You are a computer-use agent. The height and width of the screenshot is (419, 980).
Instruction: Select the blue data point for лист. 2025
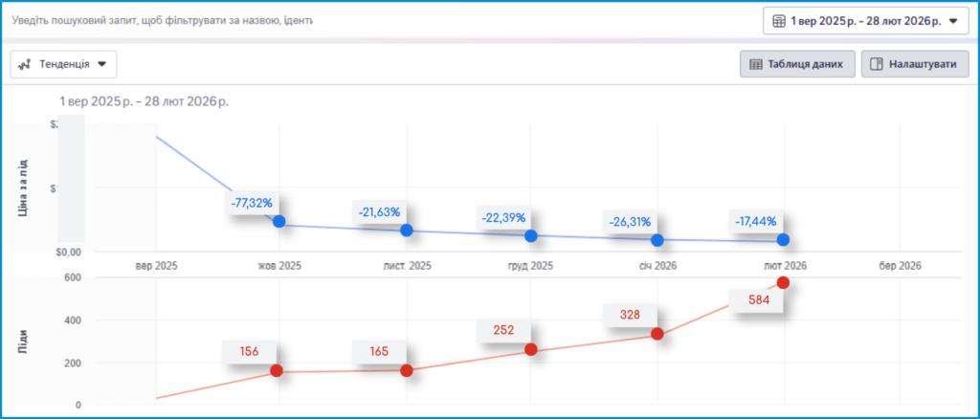pos(406,231)
